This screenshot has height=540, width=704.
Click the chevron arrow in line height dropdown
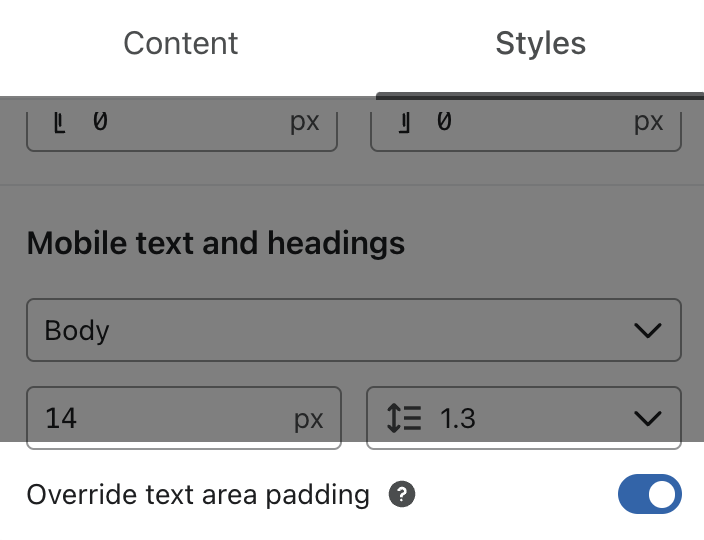coord(648,418)
